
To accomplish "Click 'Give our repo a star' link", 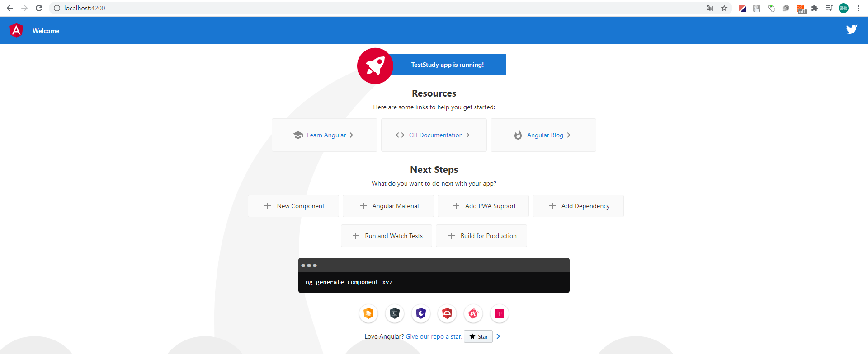I will click(434, 336).
